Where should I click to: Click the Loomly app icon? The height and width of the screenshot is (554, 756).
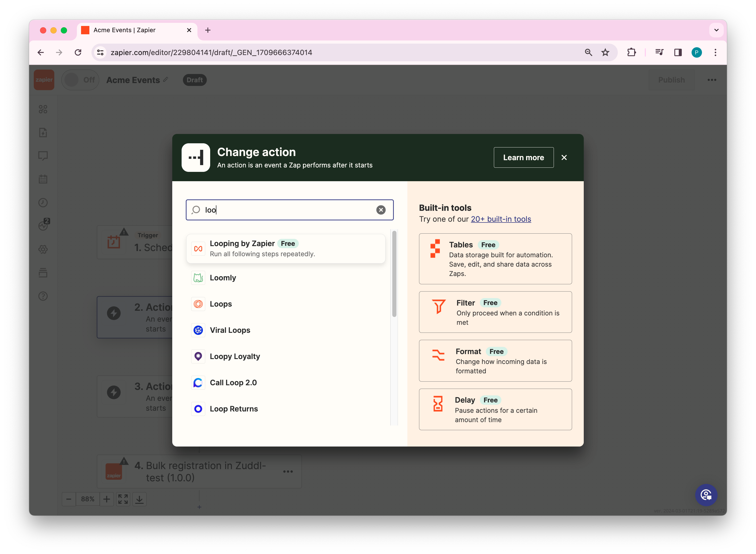point(198,278)
